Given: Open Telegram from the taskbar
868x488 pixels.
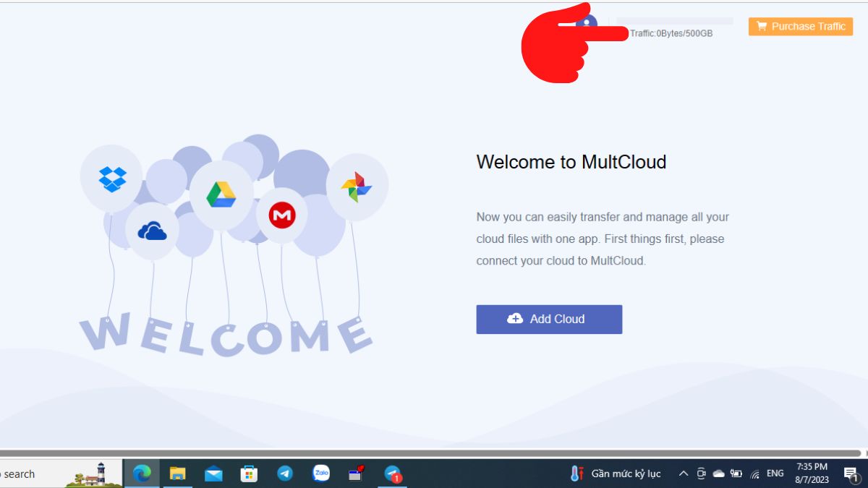Looking at the screenshot, I should point(285,474).
